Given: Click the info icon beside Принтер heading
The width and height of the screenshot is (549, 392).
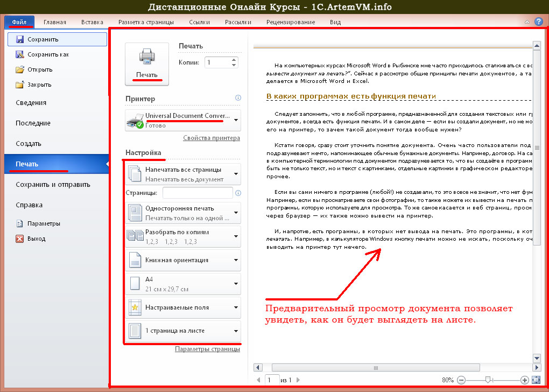Looking at the screenshot, I should click(238, 98).
